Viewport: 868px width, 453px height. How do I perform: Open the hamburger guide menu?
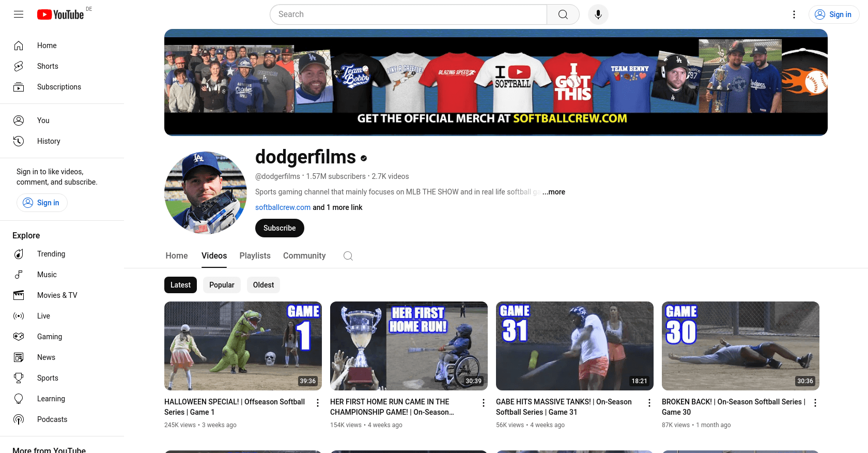19,14
